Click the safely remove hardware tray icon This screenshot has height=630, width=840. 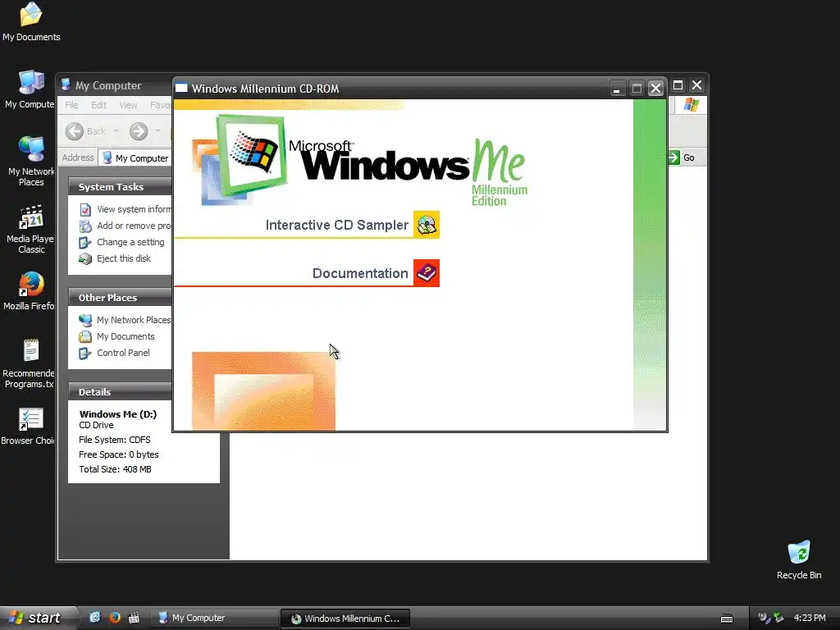(x=779, y=619)
